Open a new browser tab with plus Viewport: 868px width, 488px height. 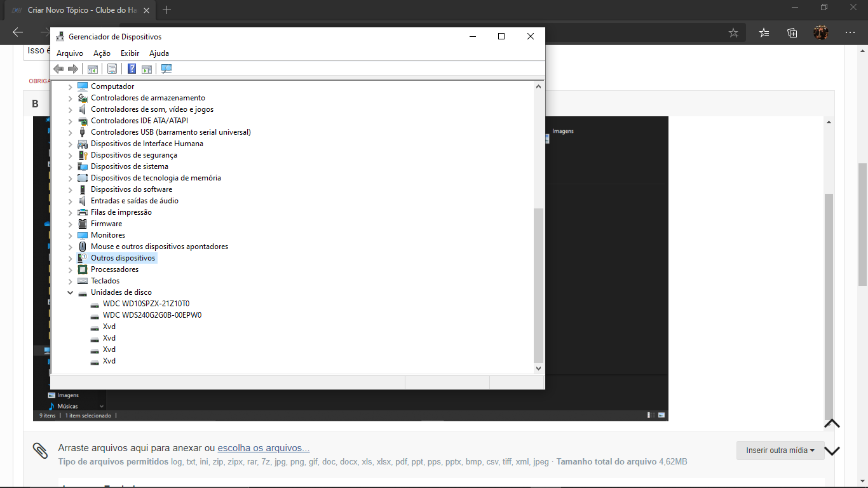click(x=166, y=10)
